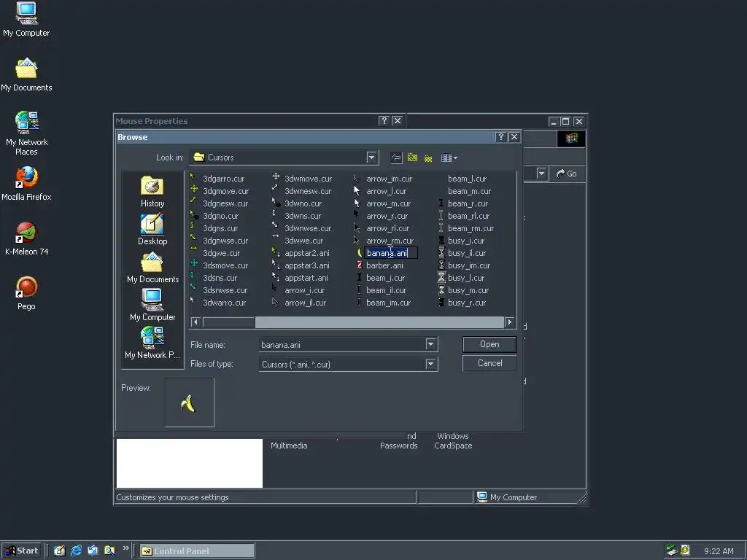The width and height of the screenshot is (747, 560).
Task: Select appstart.ani file
Action: pyautogui.click(x=306, y=278)
